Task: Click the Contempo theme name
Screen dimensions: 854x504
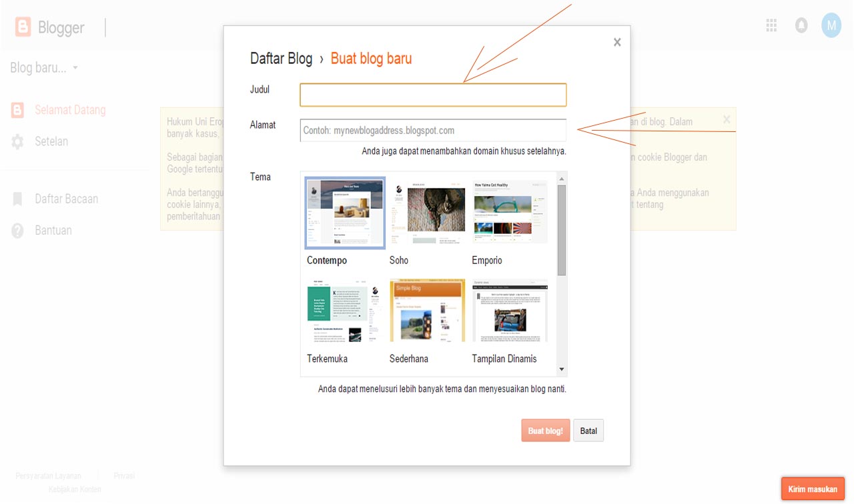Action: (327, 261)
